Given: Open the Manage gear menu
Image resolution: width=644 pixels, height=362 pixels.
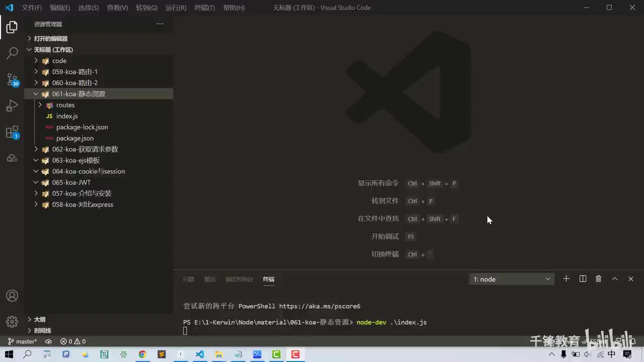Looking at the screenshot, I should [x=12, y=321].
